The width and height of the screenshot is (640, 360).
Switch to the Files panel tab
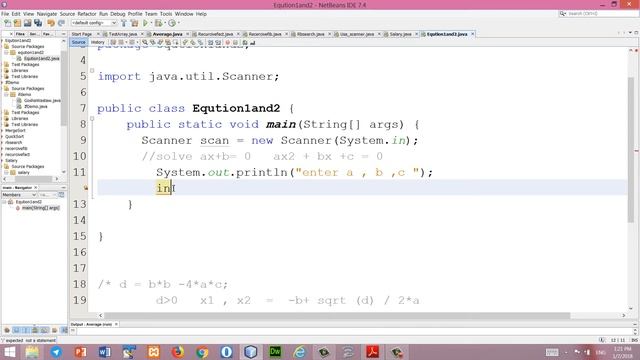20,34
